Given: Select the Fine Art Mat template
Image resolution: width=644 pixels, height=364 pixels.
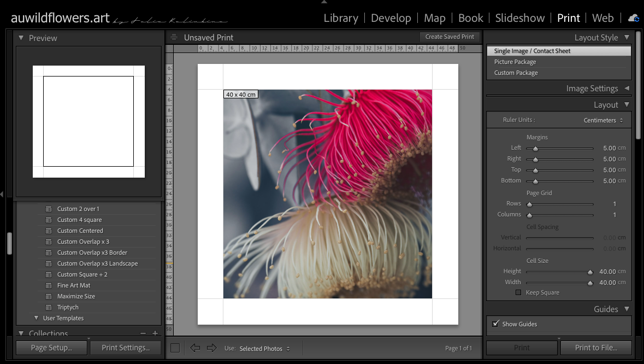Looking at the screenshot, I should (74, 285).
